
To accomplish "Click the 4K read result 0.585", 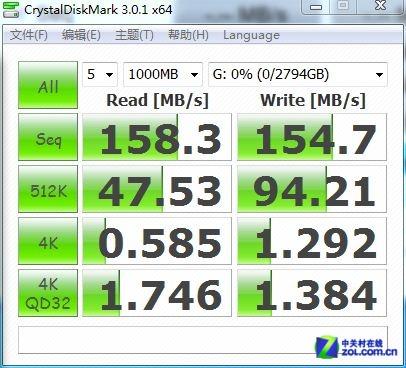I will (157, 241).
